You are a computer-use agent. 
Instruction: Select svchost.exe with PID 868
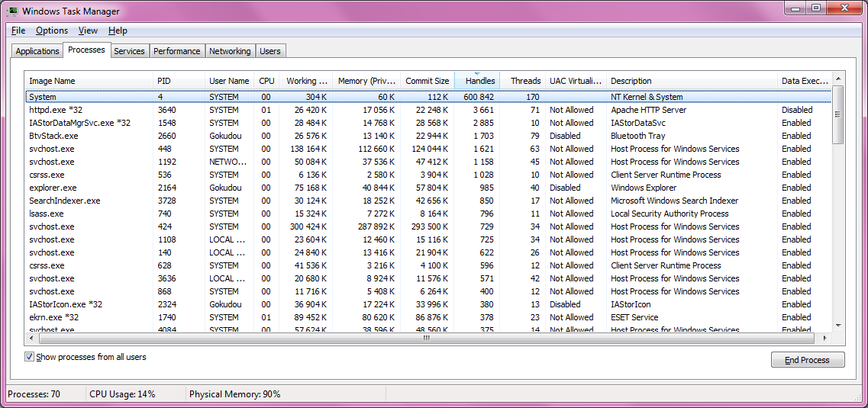(428, 291)
